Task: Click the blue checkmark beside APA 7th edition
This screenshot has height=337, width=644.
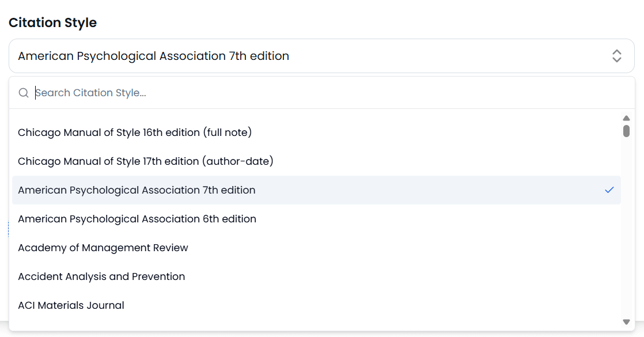Action: [609, 190]
